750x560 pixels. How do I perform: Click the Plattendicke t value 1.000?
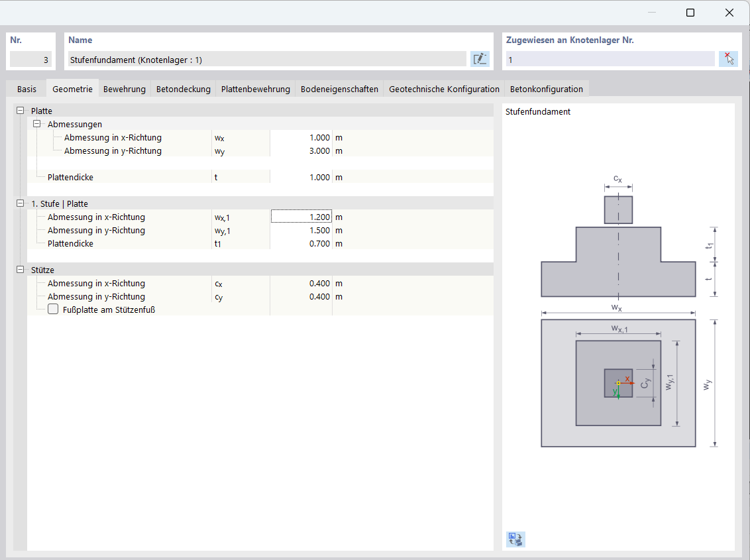coord(301,177)
